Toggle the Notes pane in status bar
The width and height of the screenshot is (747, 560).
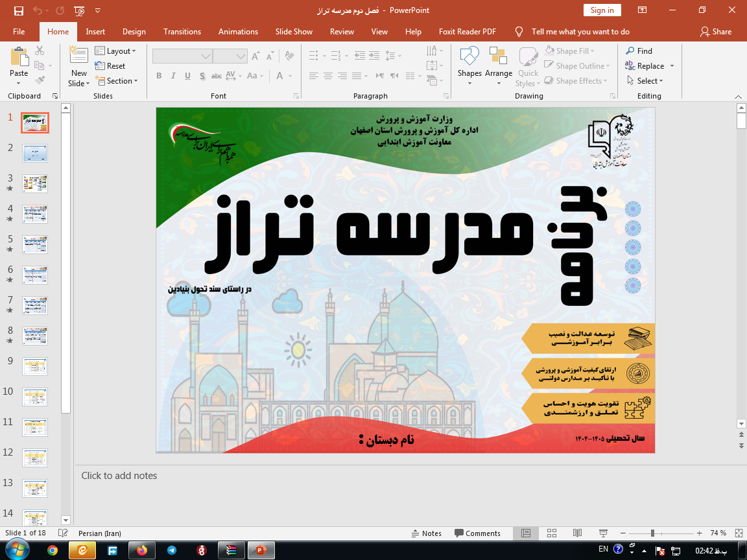pos(427,533)
